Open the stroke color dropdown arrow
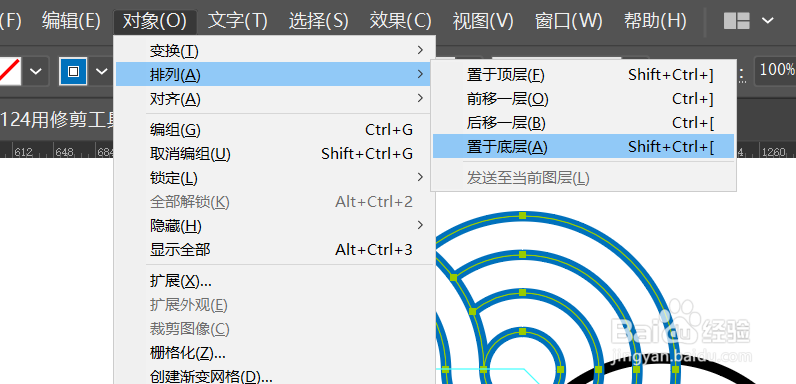 [x=102, y=71]
